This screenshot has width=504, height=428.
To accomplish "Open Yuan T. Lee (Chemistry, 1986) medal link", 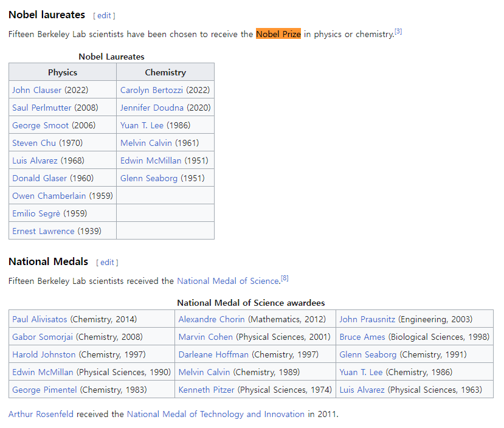I will point(361,373).
